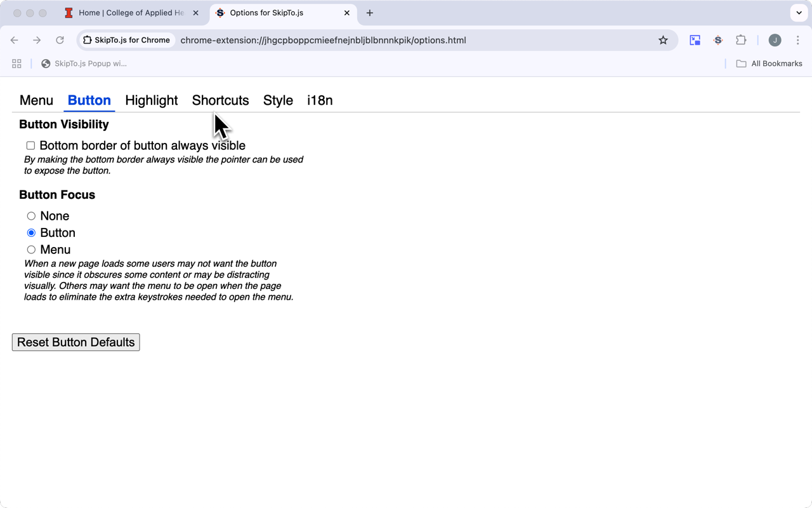Enable bottom border always visible checkbox
This screenshot has height=508, width=812.
[x=30, y=145]
